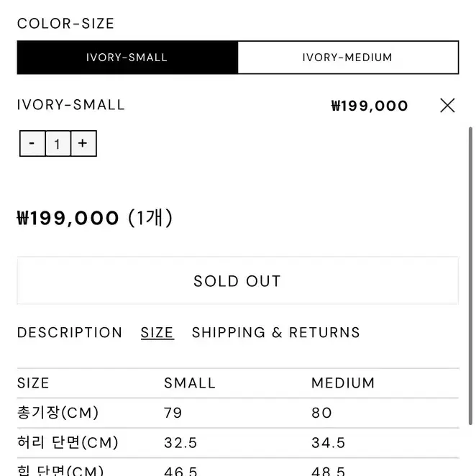The image size is (476, 476).
Task: Click the 허리 단면(CM) row label
Action: coord(68,442)
